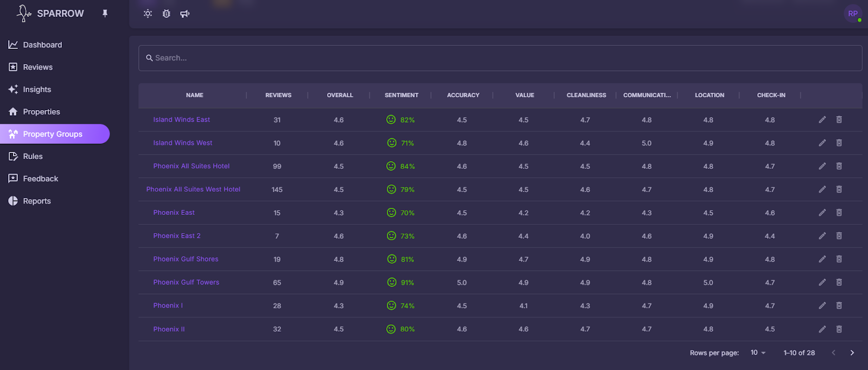The height and width of the screenshot is (370, 868).
Task: Focus the Search input field
Action: pos(500,58)
